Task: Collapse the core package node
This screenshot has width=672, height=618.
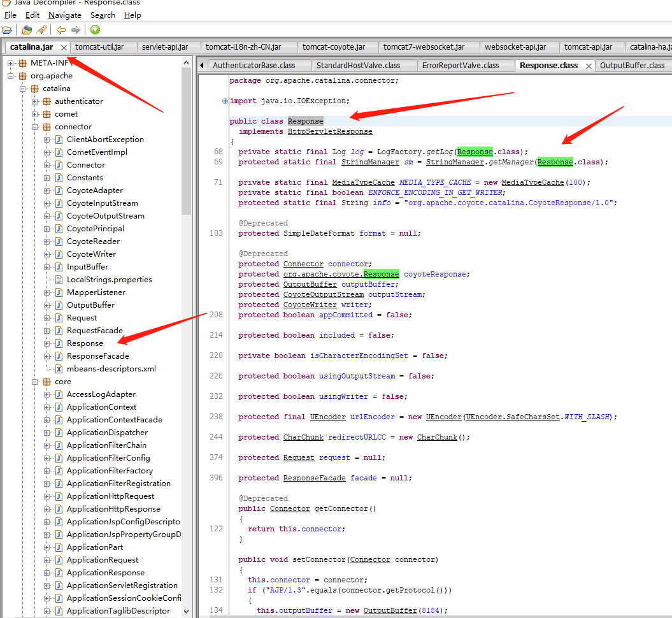Action: (x=34, y=382)
